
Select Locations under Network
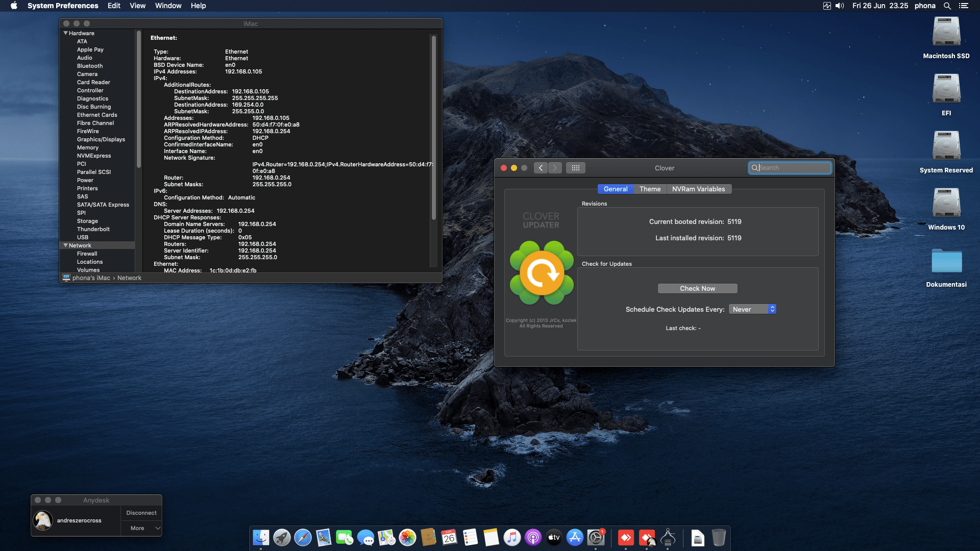(x=90, y=262)
